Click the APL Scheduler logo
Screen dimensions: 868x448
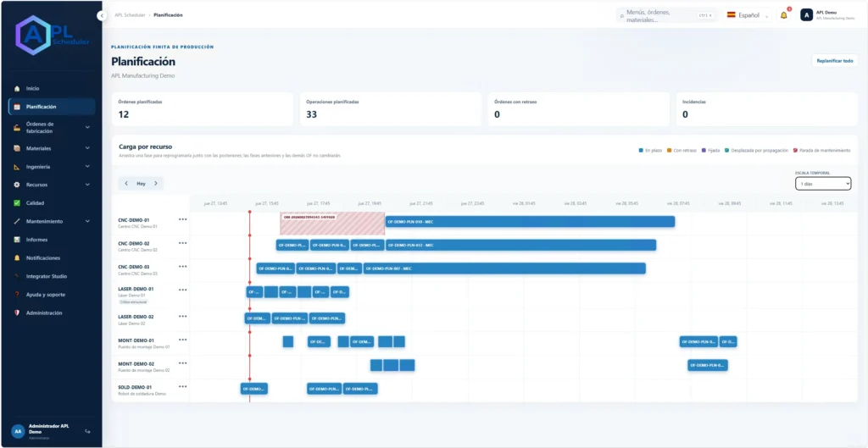point(52,36)
